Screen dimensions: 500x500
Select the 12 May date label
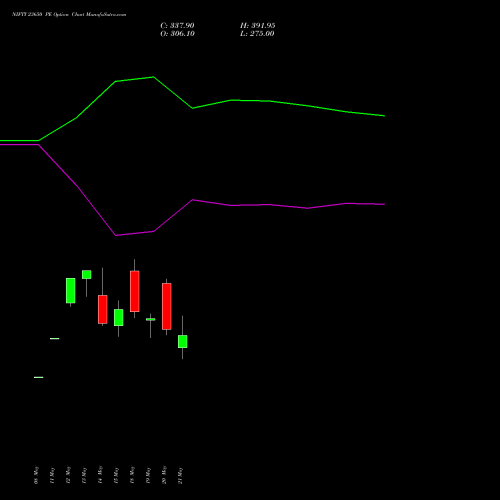click(x=68, y=475)
